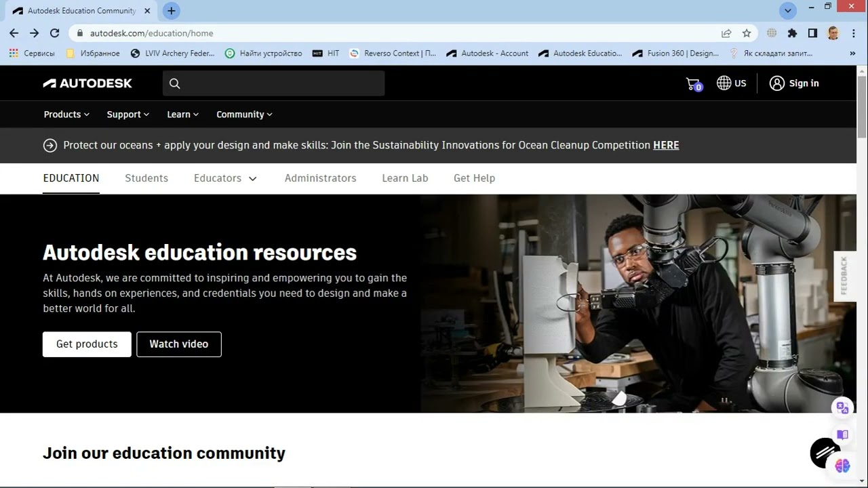868x488 pixels.
Task: Go back with the browser back arrow
Action: (14, 33)
